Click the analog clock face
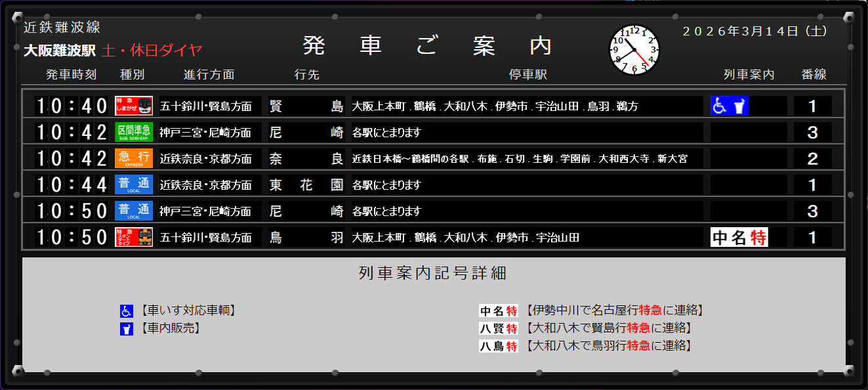Image resolution: width=868 pixels, height=390 pixels. click(634, 50)
